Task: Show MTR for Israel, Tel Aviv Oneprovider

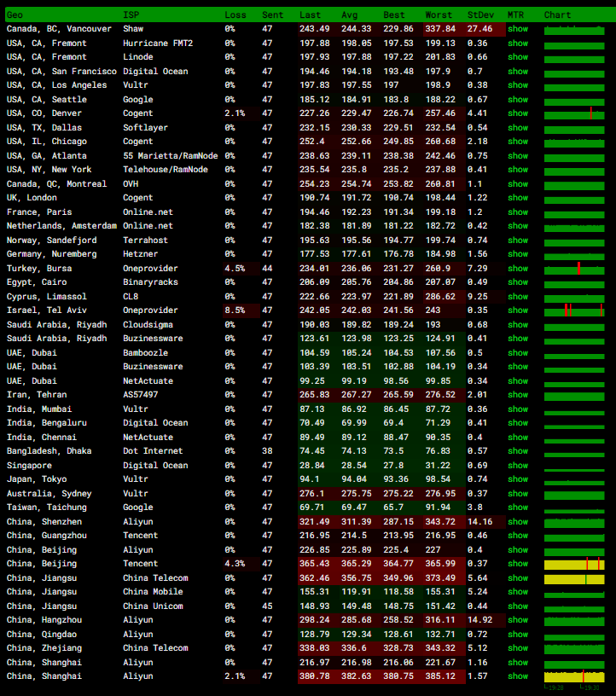Action: pos(518,310)
